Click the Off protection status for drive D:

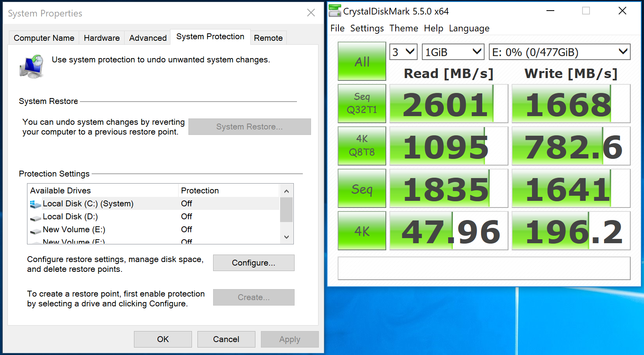(x=186, y=217)
